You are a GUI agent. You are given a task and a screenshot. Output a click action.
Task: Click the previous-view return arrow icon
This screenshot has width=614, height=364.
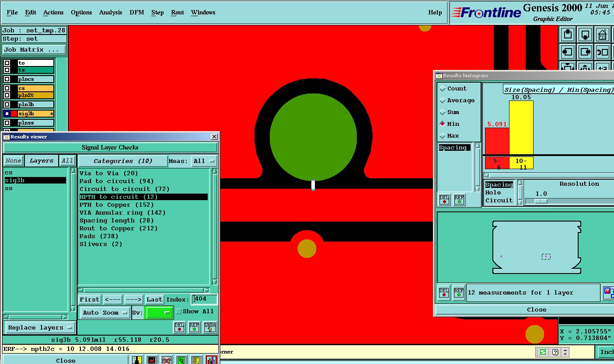point(603,52)
